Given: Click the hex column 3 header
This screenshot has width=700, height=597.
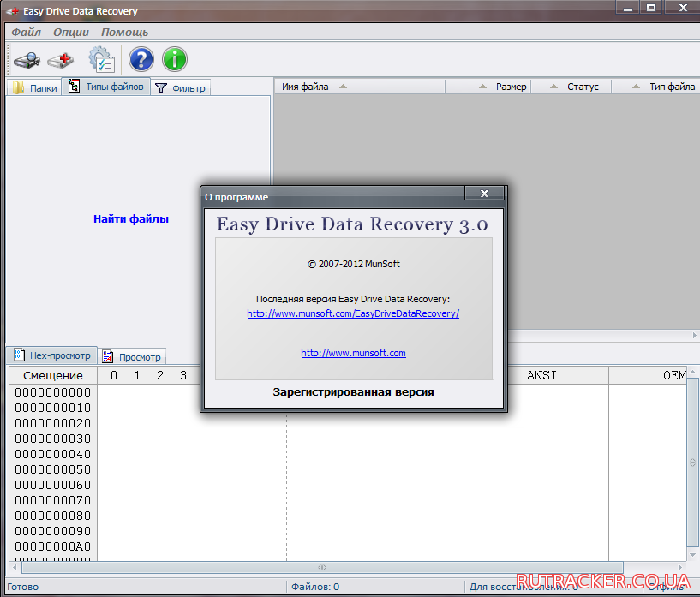Looking at the screenshot, I should point(183,376).
